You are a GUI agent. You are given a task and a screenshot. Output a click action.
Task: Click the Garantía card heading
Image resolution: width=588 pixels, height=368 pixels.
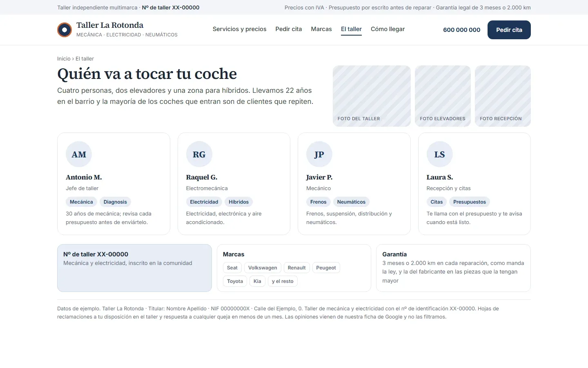394,254
